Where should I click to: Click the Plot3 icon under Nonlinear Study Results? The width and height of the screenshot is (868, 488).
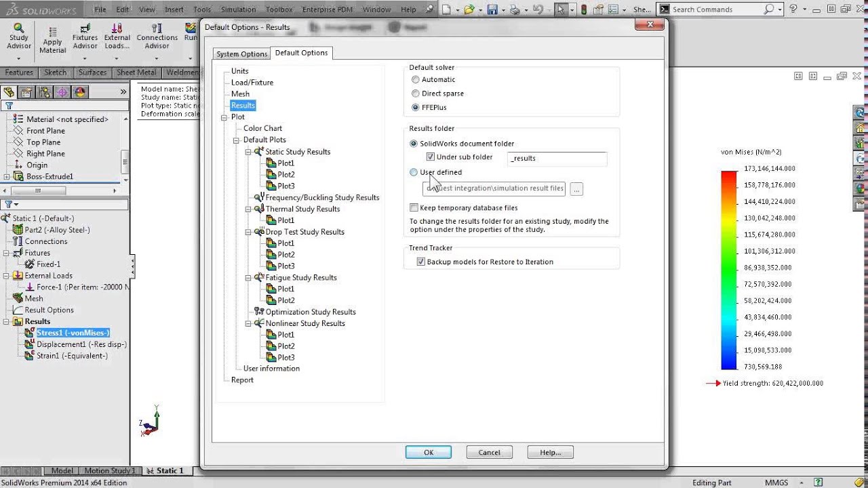click(272, 357)
